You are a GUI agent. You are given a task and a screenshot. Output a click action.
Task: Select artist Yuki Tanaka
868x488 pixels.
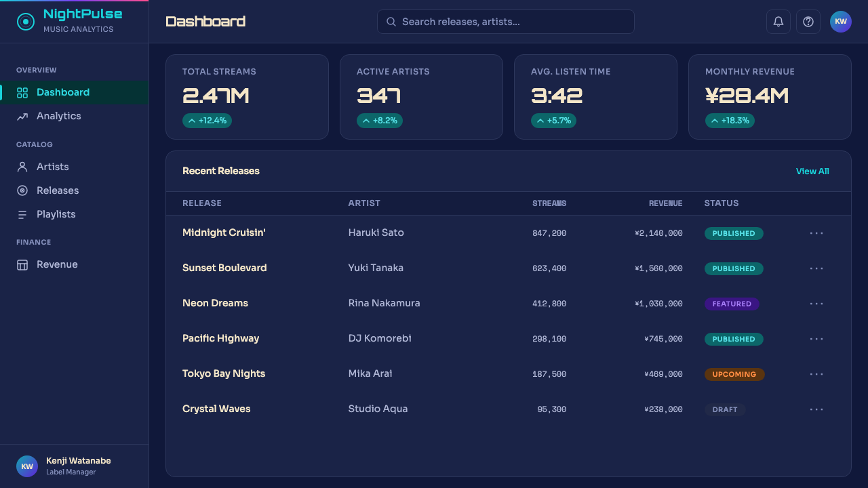coord(376,268)
